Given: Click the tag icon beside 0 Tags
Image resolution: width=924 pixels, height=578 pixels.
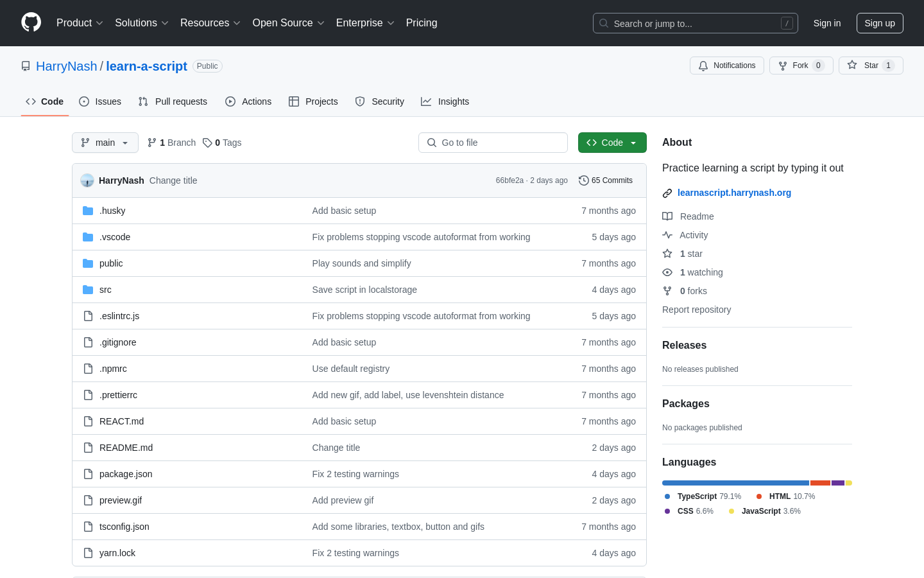Looking at the screenshot, I should pyautogui.click(x=207, y=143).
